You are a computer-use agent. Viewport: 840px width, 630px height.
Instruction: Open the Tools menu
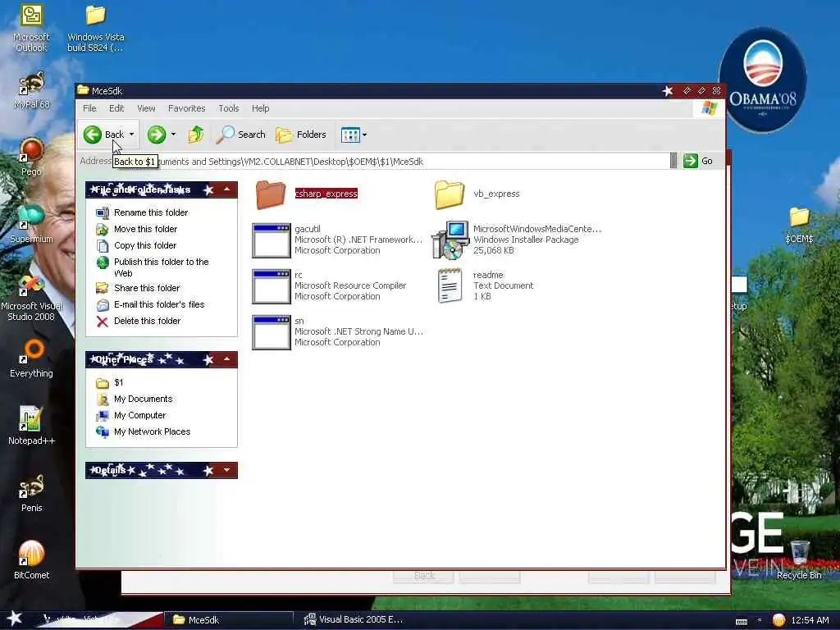tap(229, 108)
